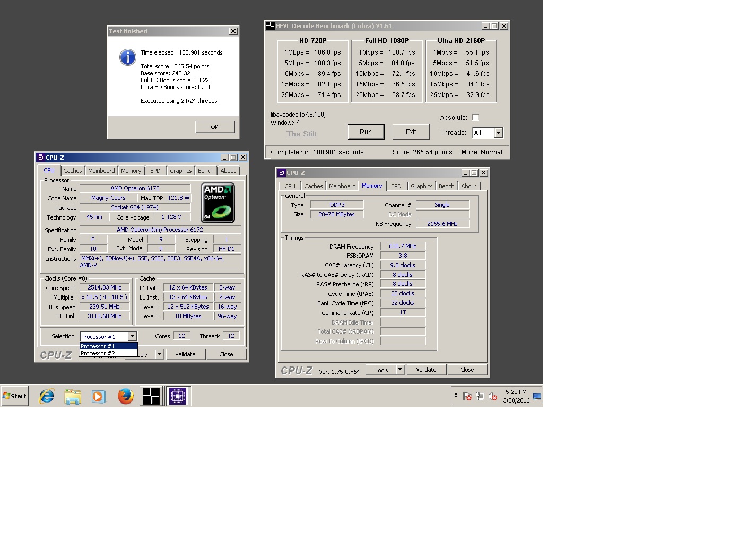
Task: Click the HEVC Decode Benchmark title icon
Action: [x=271, y=26]
